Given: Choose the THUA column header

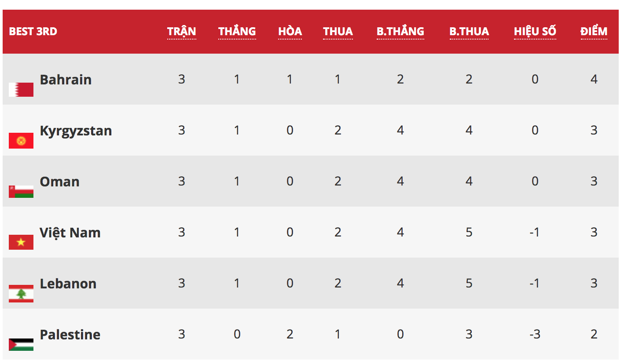Looking at the screenshot, I should coord(338,32).
